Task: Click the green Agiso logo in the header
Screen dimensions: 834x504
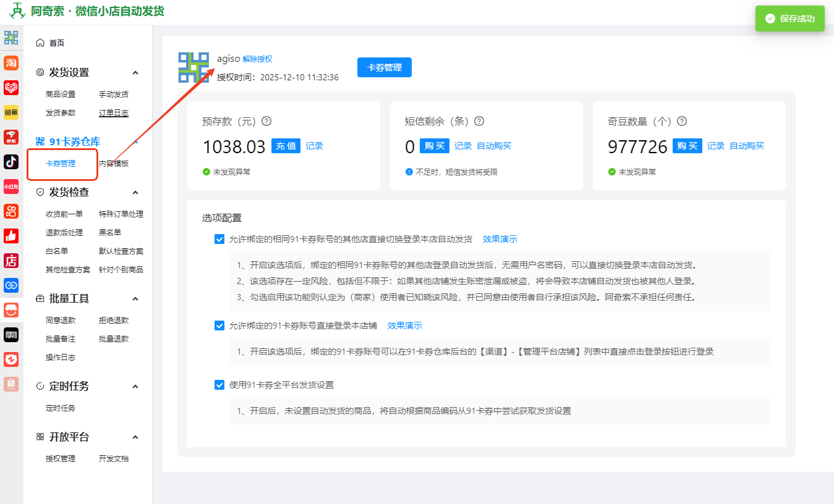Action: point(17,11)
